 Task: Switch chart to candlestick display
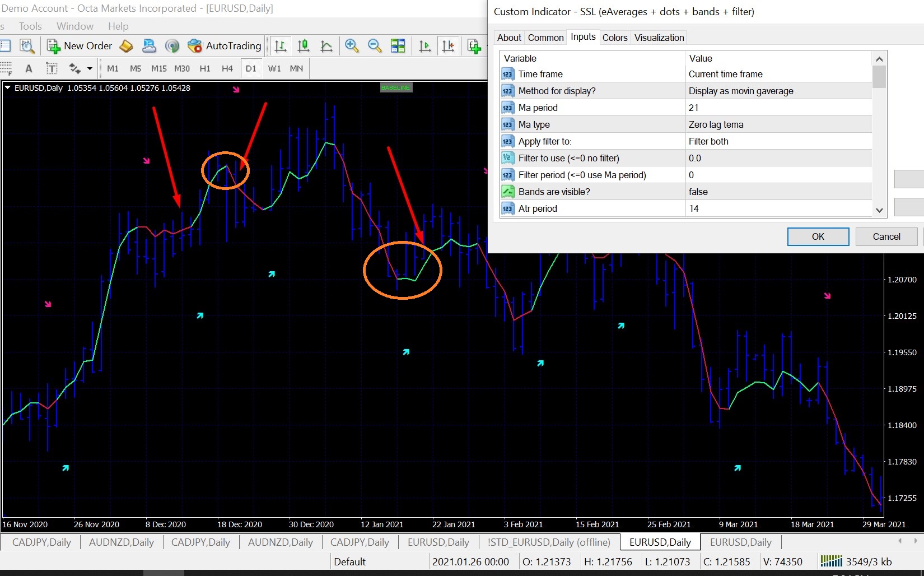[x=304, y=46]
